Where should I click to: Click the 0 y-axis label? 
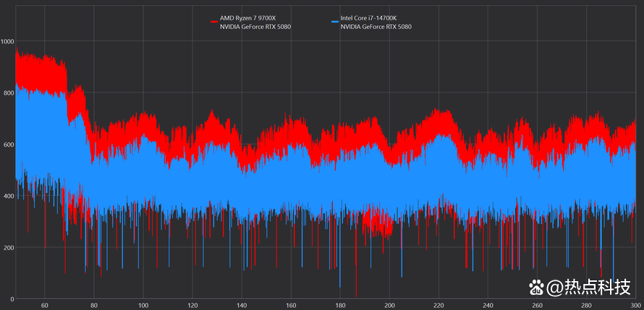[11, 298]
